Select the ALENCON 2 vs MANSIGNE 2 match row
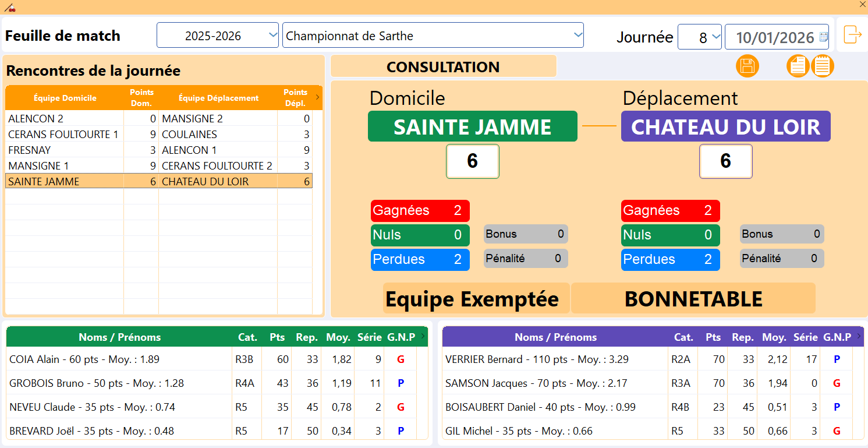868x448 pixels. click(158, 119)
